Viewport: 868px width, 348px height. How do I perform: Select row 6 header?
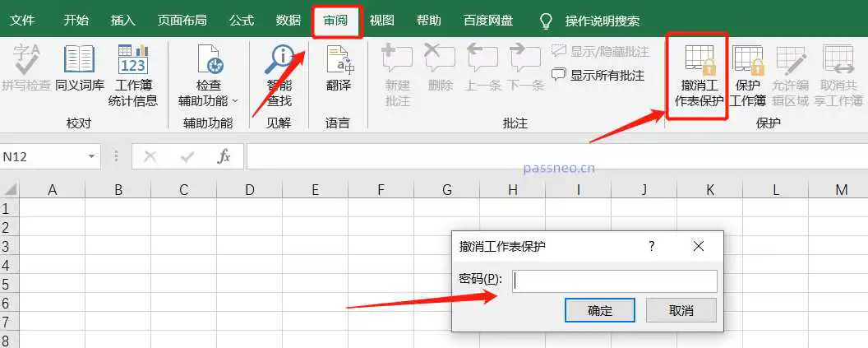click(x=9, y=303)
